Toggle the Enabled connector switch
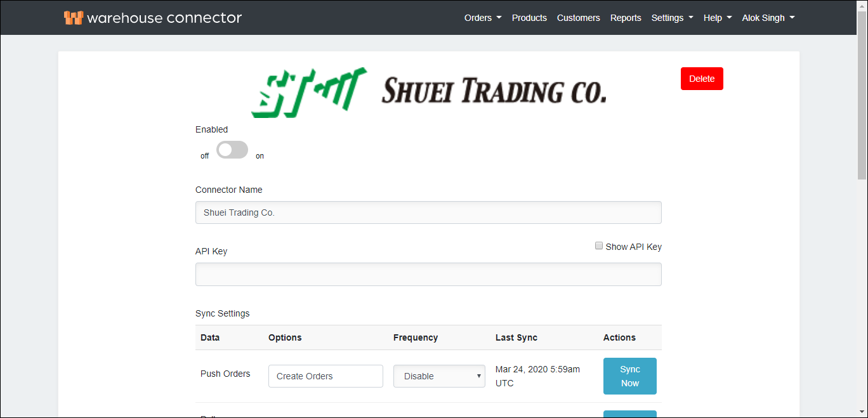This screenshot has height=418, width=868. (x=232, y=150)
